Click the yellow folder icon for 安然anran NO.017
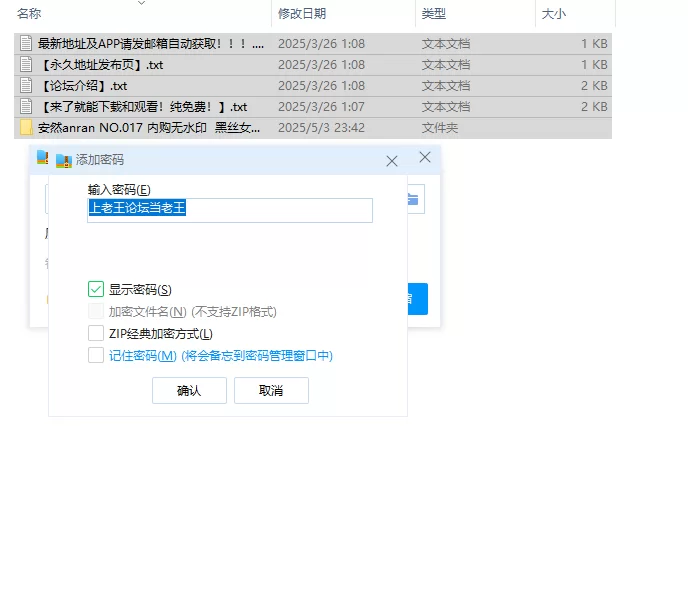 pyautogui.click(x=27, y=128)
